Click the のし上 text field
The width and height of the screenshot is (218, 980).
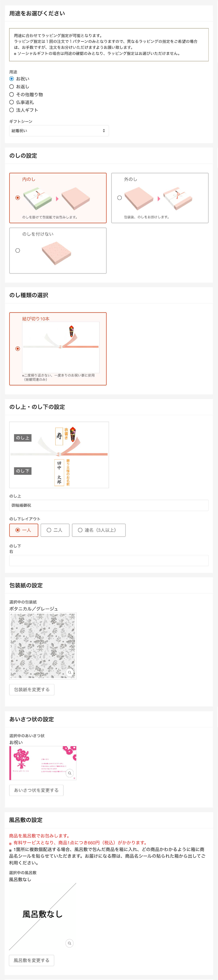(x=109, y=505)
